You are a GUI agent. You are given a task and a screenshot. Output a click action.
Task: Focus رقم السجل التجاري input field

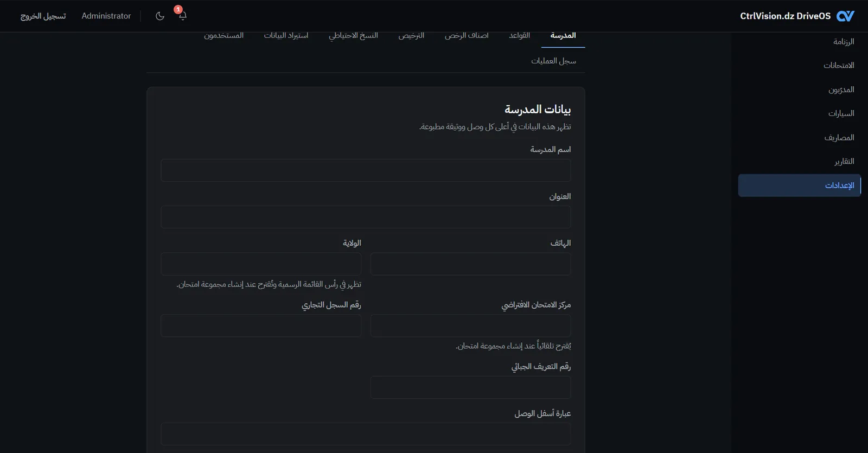[261, 326]
